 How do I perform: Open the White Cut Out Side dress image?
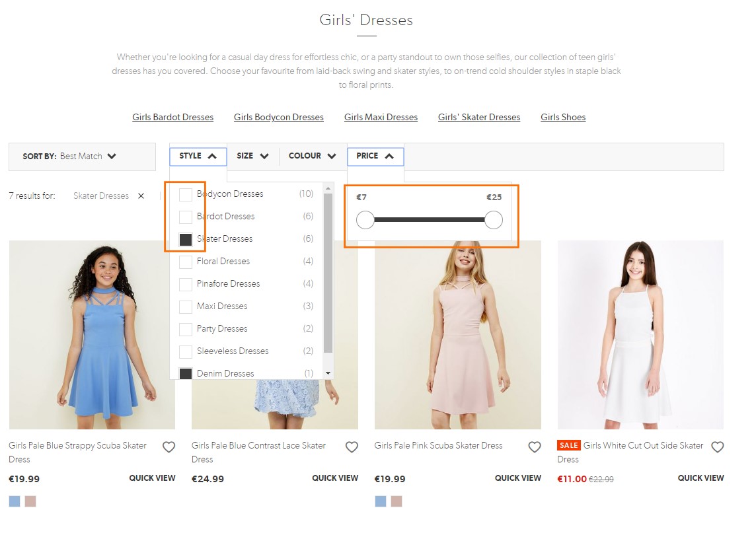[641, 335]
